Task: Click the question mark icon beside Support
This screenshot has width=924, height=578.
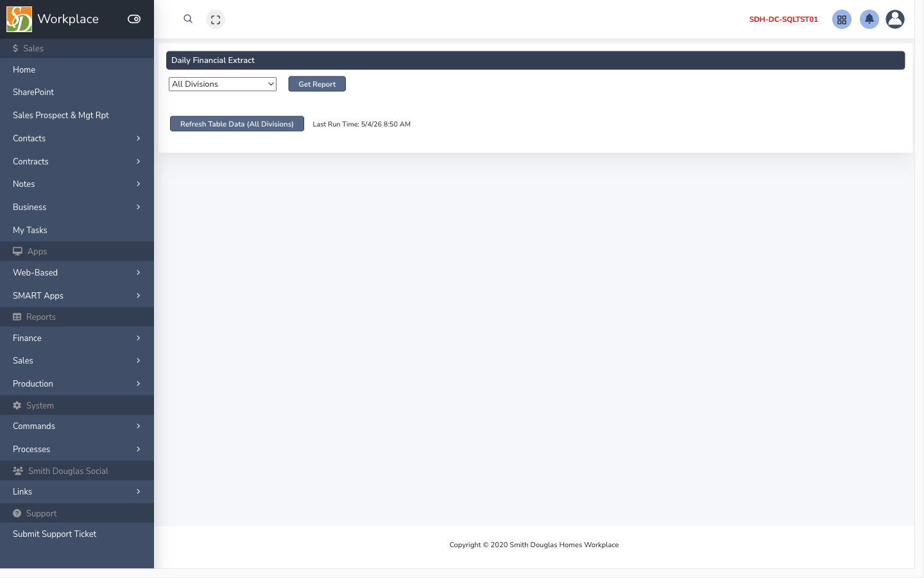Action: [17, 513]
